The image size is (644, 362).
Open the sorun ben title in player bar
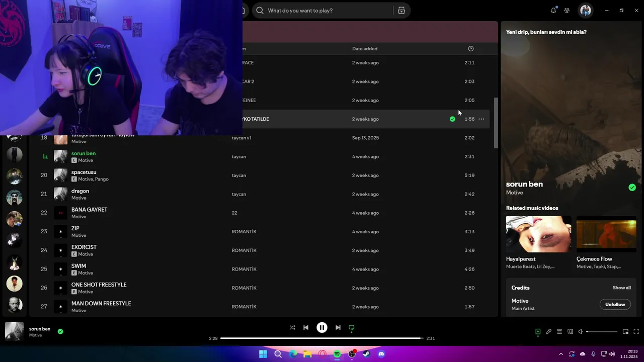pyautogui.click(x=40, y=329)
